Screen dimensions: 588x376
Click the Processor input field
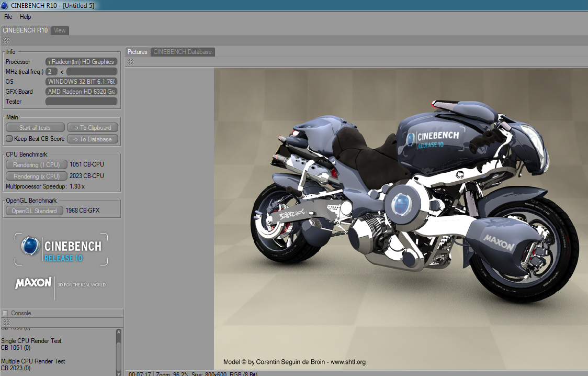[82, 62]
